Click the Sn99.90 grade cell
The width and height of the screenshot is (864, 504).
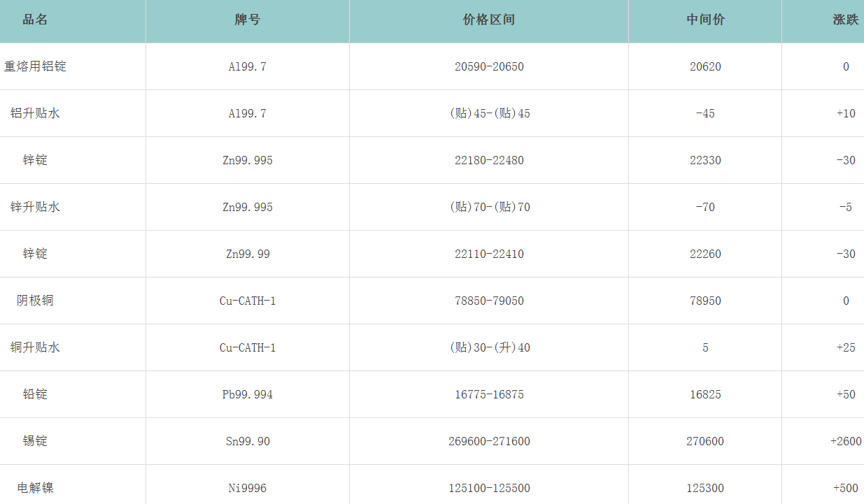click(248, 441)
